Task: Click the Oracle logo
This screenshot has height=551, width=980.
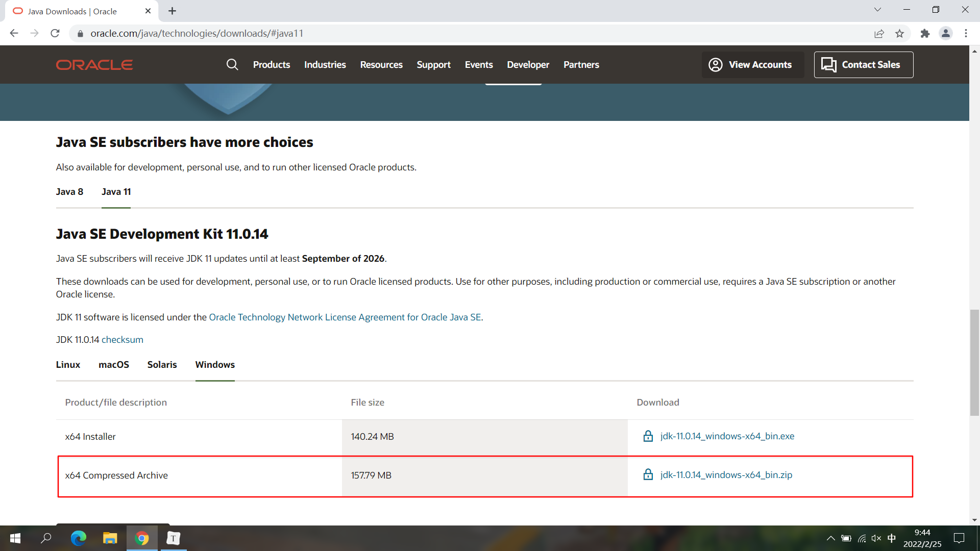Action: [94, 65]
